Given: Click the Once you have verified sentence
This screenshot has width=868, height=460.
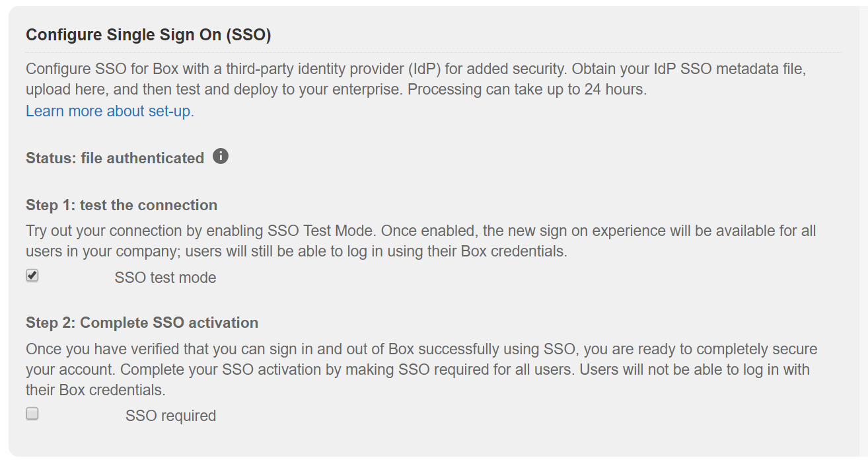Looking at the screenshot, I should (x=264, y=349).
